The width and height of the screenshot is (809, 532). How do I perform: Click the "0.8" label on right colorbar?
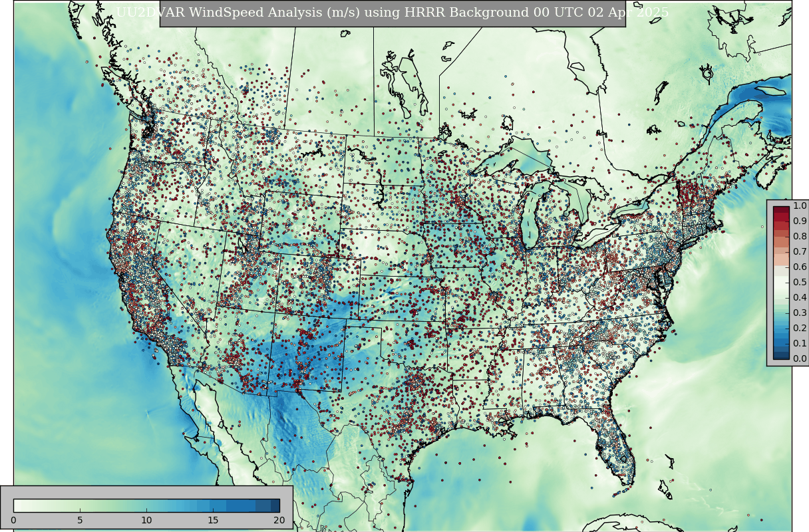click(x=800, y=237)
